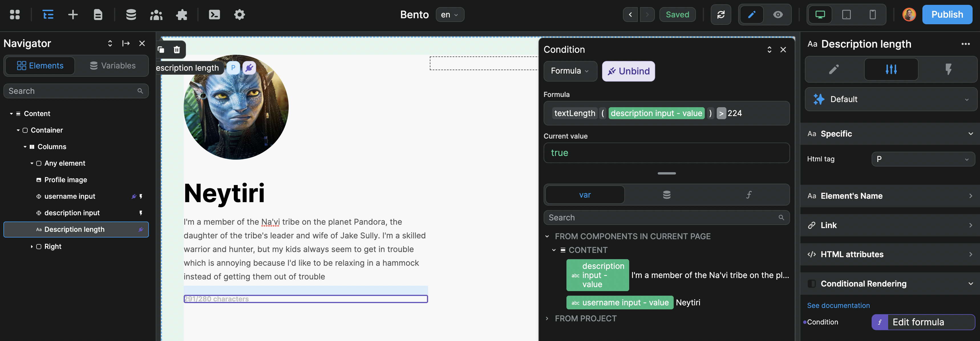980x341 pixels.
Task: Click the purple plug badge on canvas label
Action: pyautogui.click(x=249, y=68)
